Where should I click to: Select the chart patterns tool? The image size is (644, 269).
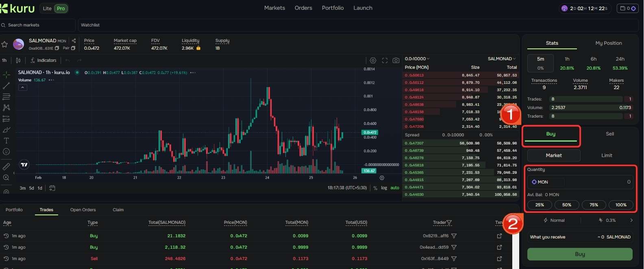(6, 108)
